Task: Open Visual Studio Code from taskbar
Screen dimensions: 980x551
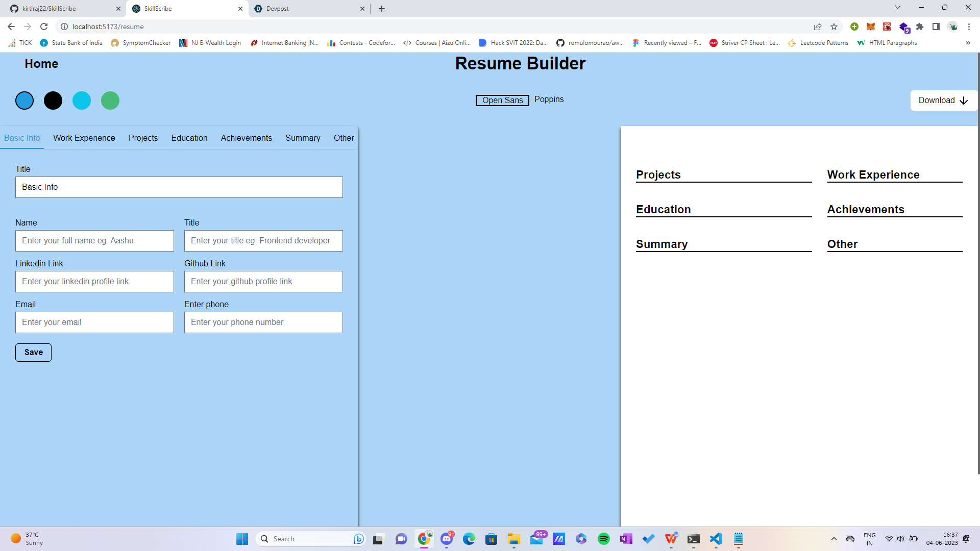Action: click(x=716, y=539)
